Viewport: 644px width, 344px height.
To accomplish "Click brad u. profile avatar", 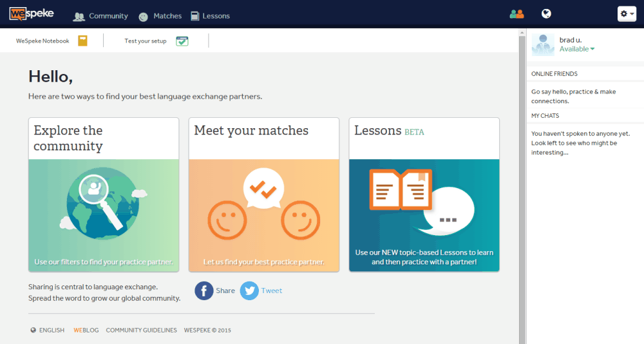I will tap(543, 45).
